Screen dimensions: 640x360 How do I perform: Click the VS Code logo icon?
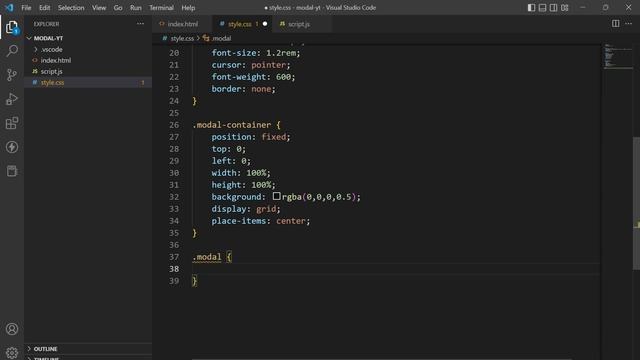click(9, 7)
